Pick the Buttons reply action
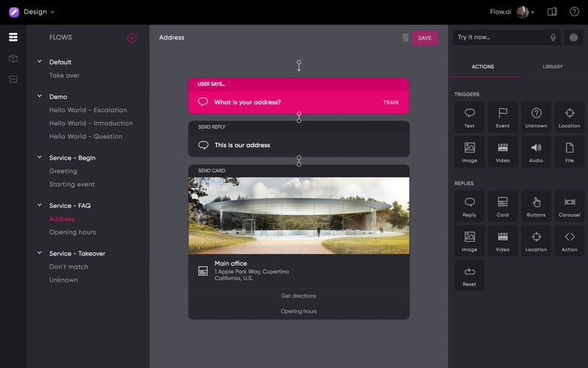 pos(536,205)
